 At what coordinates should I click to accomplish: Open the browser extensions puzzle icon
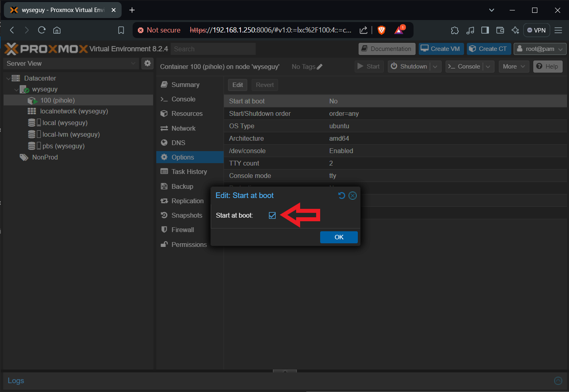455,30
